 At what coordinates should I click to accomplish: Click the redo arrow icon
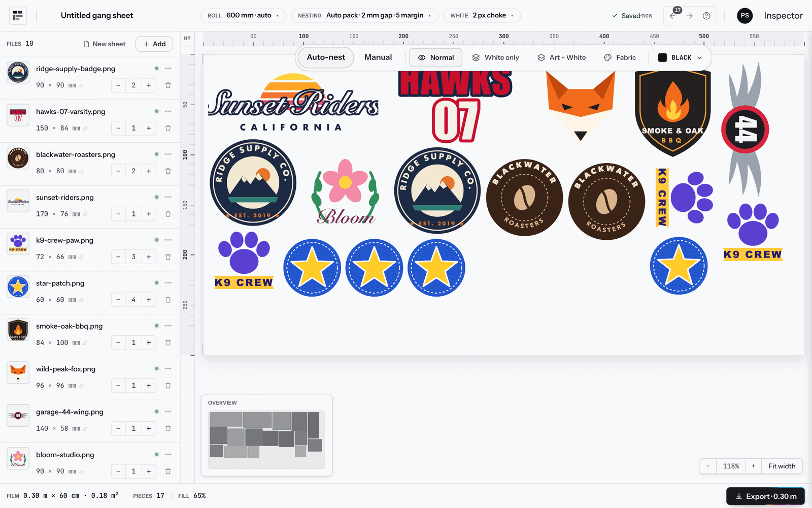click(x=690, y=16)
